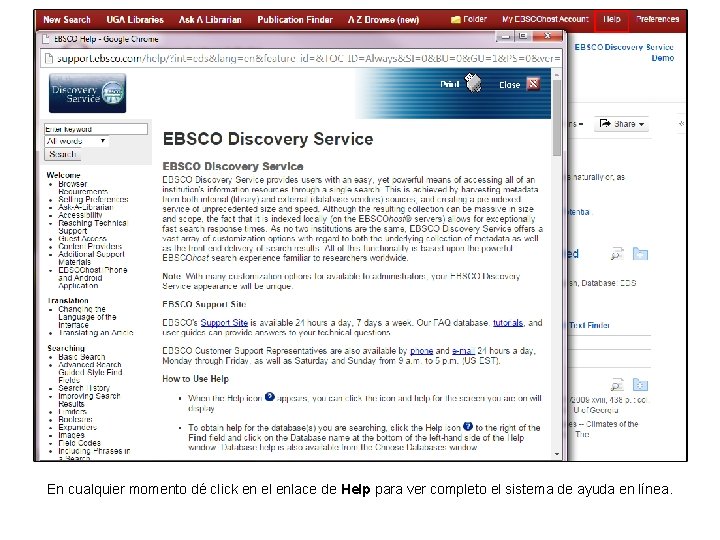Image resolution: width=720 pixels, height=540 pixels.
Task: Open Additional Support Materials topic
Action: coord(91,258)
